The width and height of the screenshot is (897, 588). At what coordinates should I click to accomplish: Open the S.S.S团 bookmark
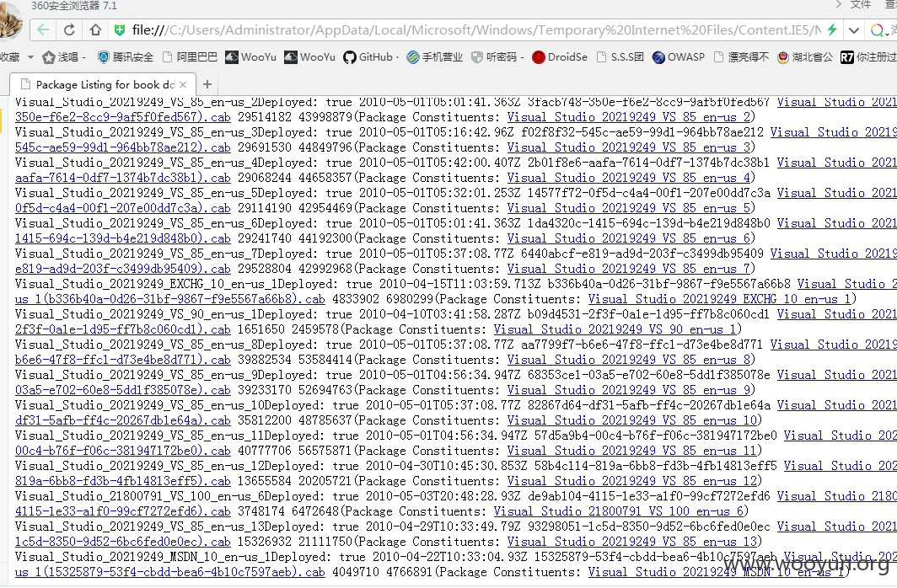click(x=620, y=57)
